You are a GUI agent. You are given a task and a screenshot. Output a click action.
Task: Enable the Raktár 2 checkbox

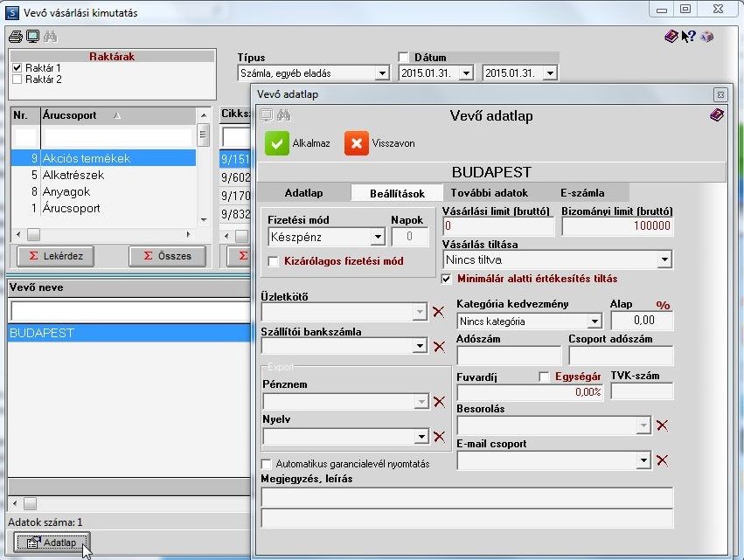[x=17, y=80]
